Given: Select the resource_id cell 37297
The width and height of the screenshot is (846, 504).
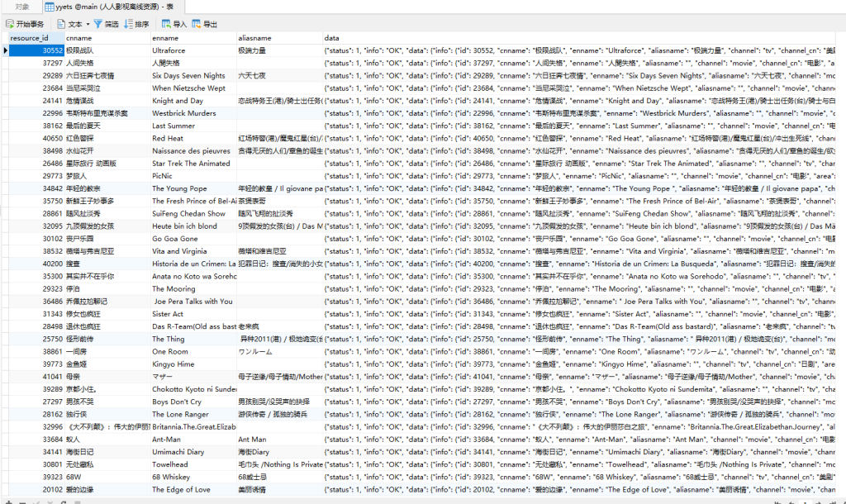Looking at the screenshot, I should click(x=36, y=63).
